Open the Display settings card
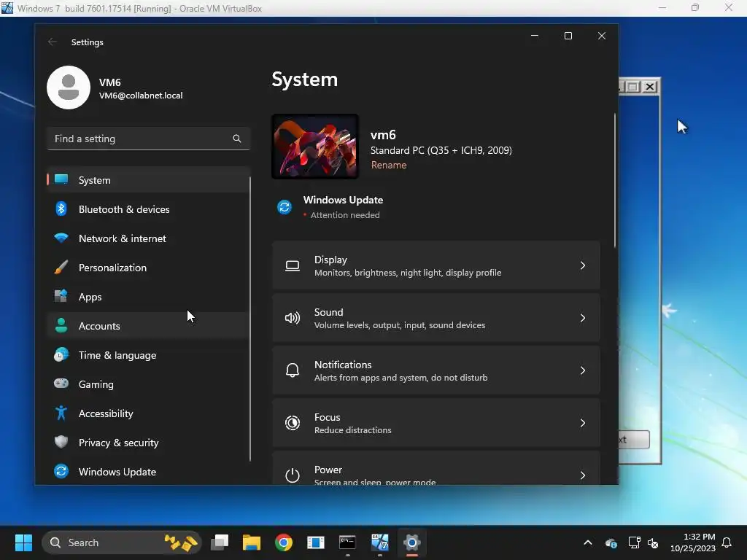Viewport: 747px width, 560px height. (436, 265)
